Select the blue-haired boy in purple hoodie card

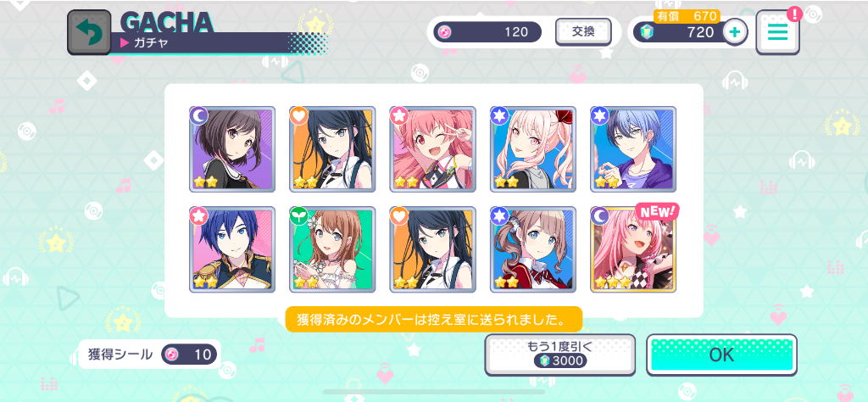[x=633, y=149]
